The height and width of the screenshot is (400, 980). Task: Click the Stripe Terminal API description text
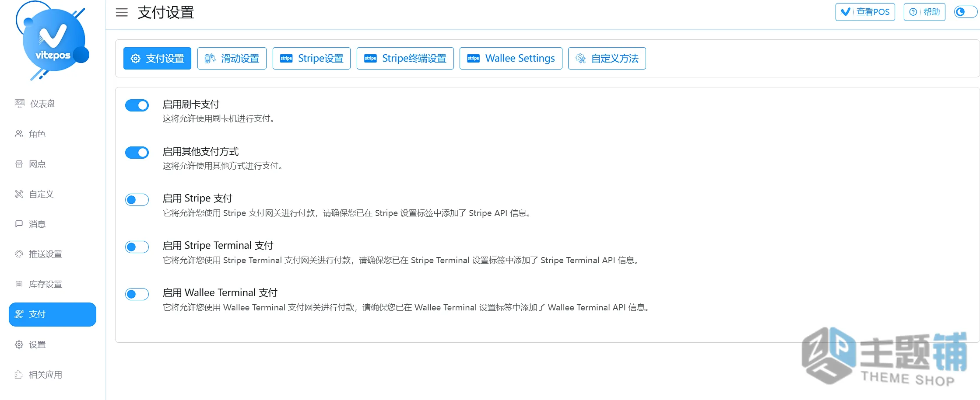tap(402, 261)
